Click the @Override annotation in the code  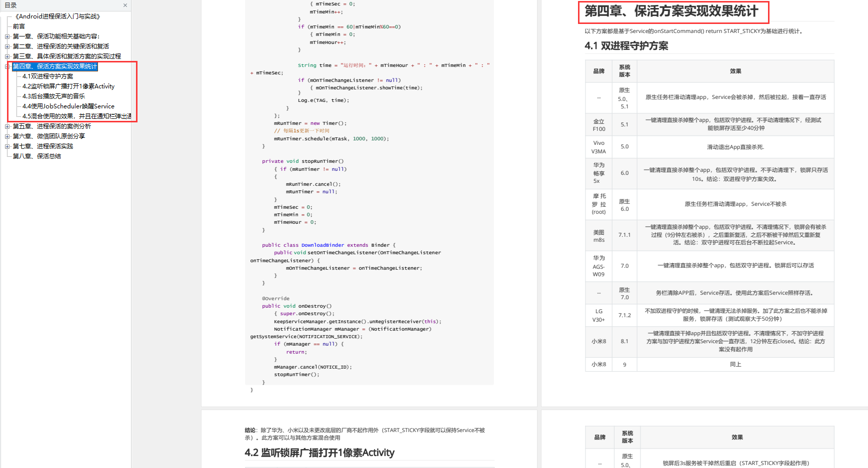tap(276, 299)
